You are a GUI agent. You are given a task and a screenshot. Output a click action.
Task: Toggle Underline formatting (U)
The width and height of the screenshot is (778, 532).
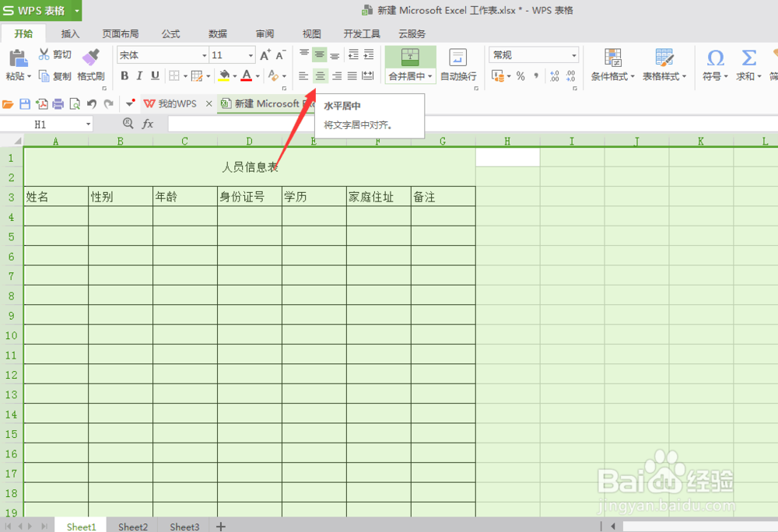pos(155,75)
